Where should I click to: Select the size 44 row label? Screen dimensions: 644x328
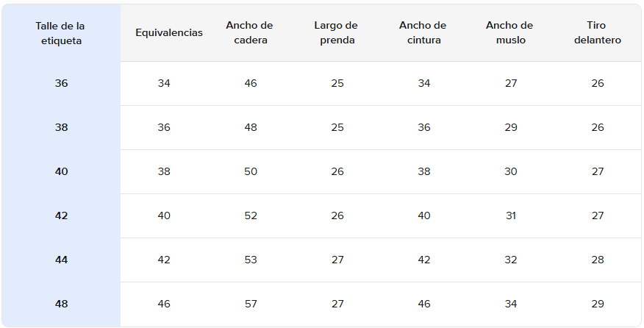(61, 260)
